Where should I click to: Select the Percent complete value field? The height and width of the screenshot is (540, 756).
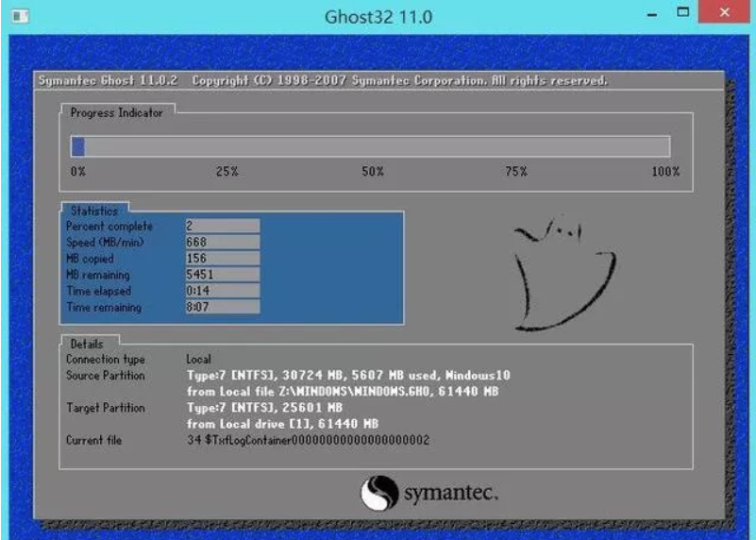coord(222,227)
